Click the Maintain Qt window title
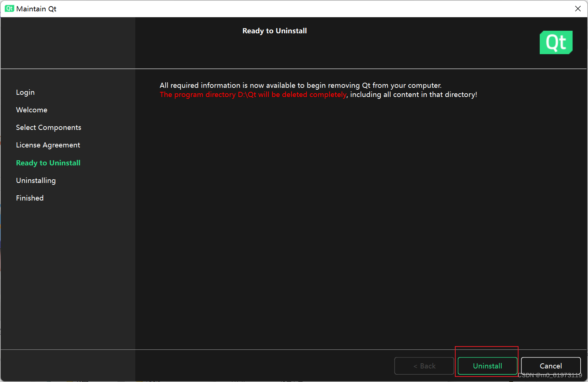The image size is (588, 382). tap(36, 9)
